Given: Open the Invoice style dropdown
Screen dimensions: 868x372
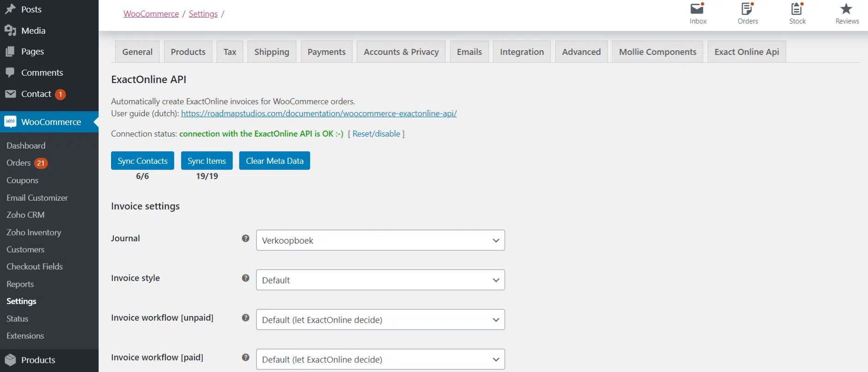Looking at the screenshot, I should pyautogui.click(x=380, y=280).
